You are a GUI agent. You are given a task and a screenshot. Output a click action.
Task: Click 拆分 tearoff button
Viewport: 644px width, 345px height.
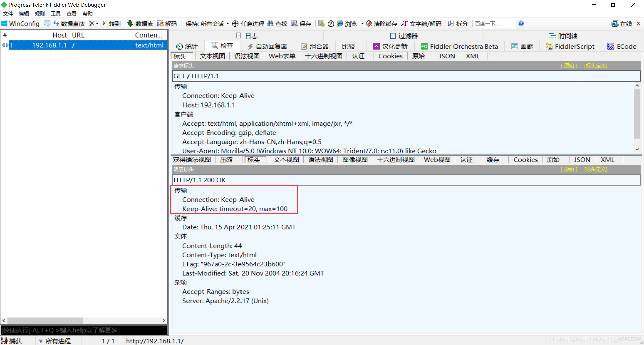(458, 24)
